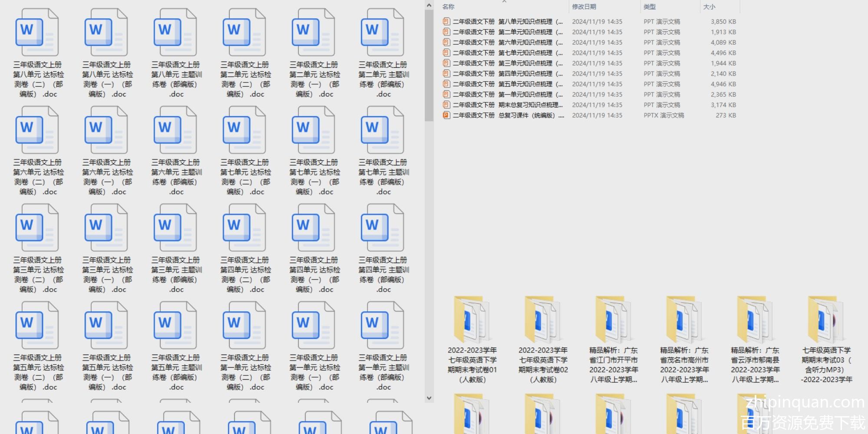
Task: Click PPT icon of 第八单元知识点梳理 row
Action: coord(446,21)
